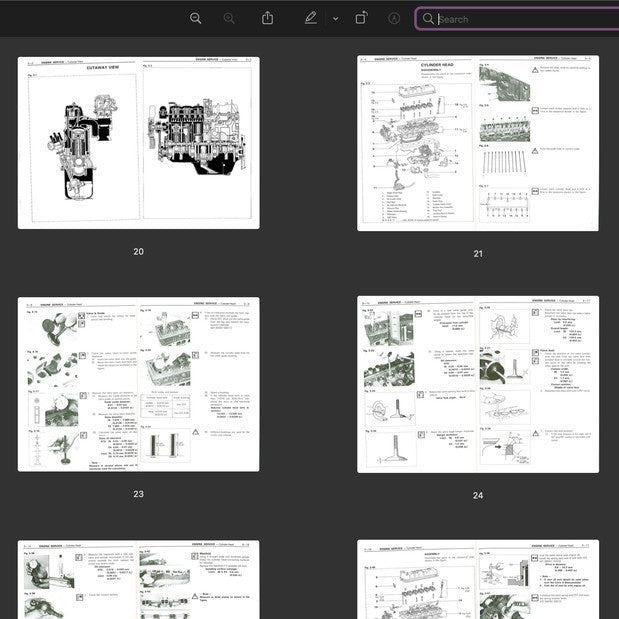Click the Zoom Out magnifier icon
This screenshot has width=619, height=619.
pos(195,18)
